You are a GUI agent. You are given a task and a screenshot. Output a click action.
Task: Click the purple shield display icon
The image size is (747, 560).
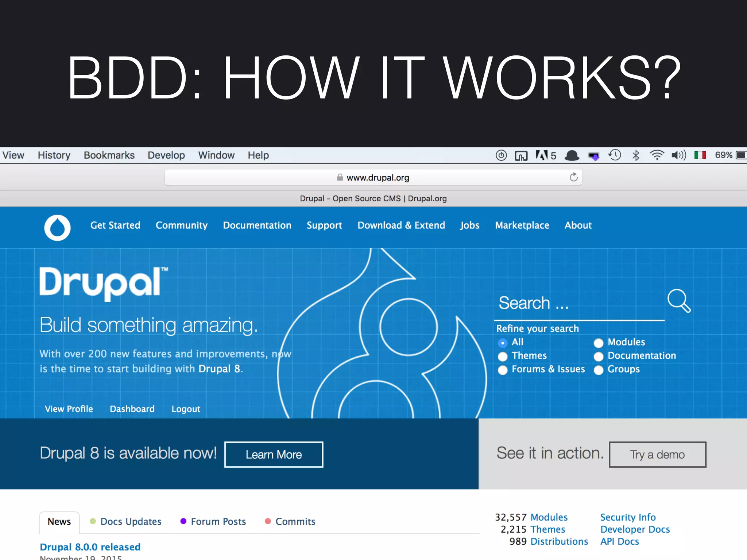(594, 156)
